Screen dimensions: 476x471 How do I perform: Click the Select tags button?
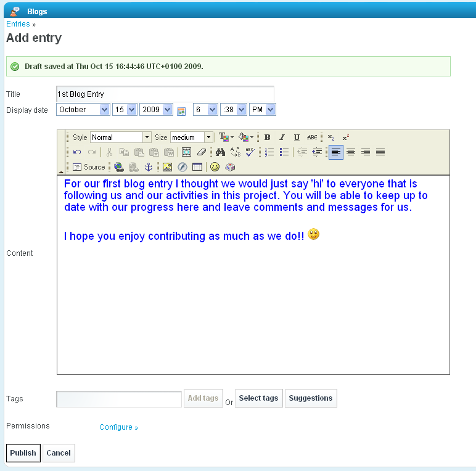pos(258,398)
